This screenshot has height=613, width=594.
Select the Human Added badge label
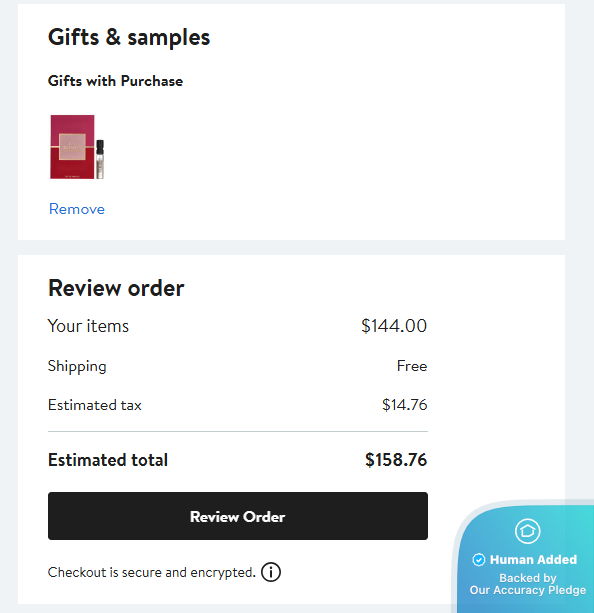coord(533,559)
